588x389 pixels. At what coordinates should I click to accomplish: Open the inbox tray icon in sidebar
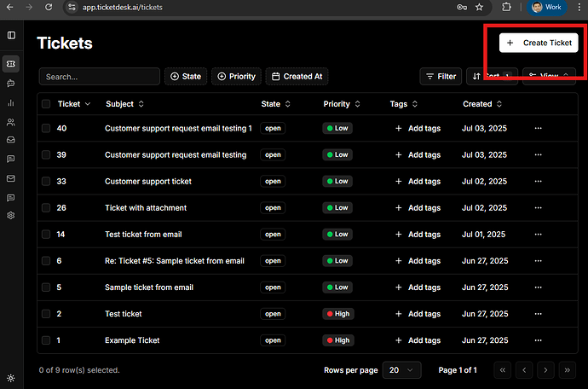pos(11,140)
